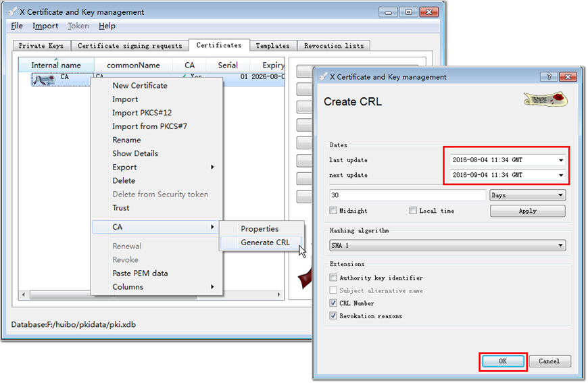Expand the Columns submenu
Screen dimensions: 588x383
click(157, 286)
